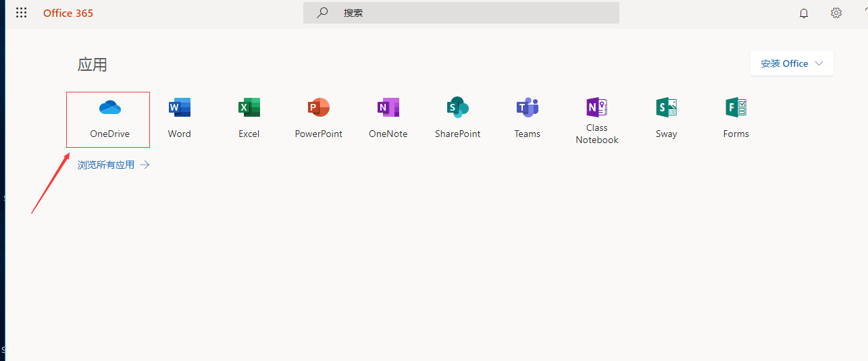
Task: Open the Sway app
Action: (666, 119)
